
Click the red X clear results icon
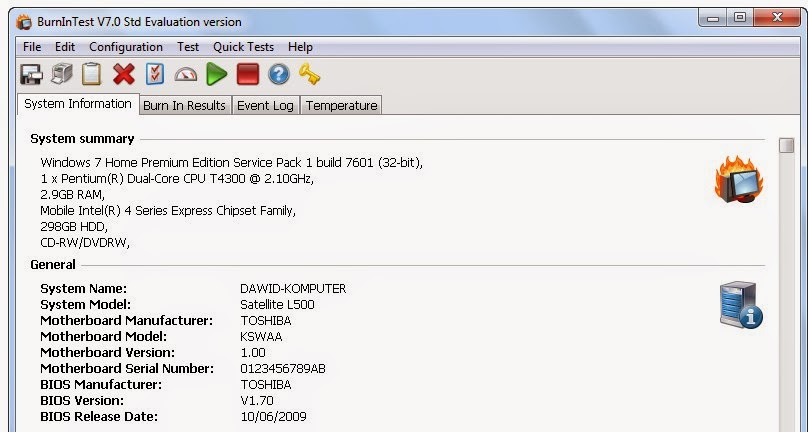124,74
